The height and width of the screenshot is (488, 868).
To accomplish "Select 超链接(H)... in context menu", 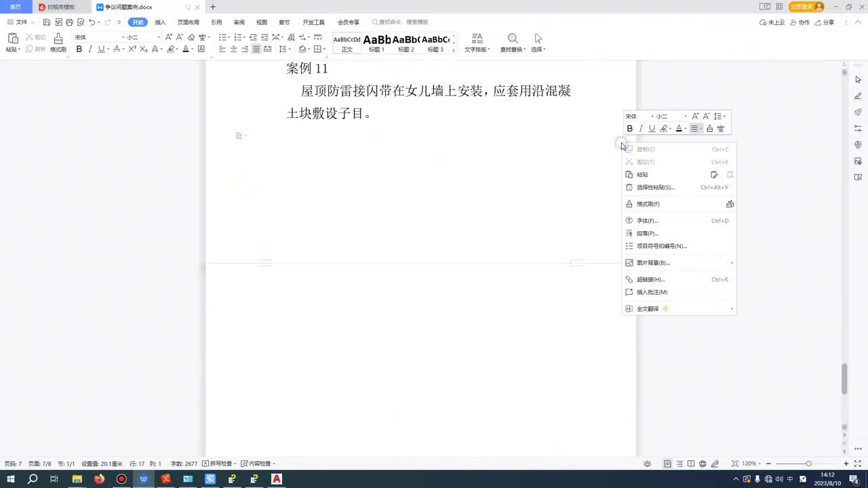I will [x=679, y=279].
